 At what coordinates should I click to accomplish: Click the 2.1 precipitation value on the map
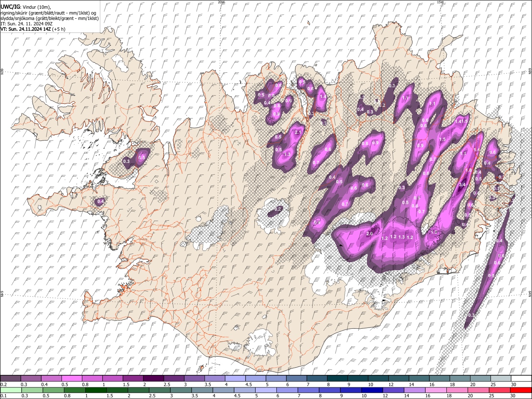298,132
